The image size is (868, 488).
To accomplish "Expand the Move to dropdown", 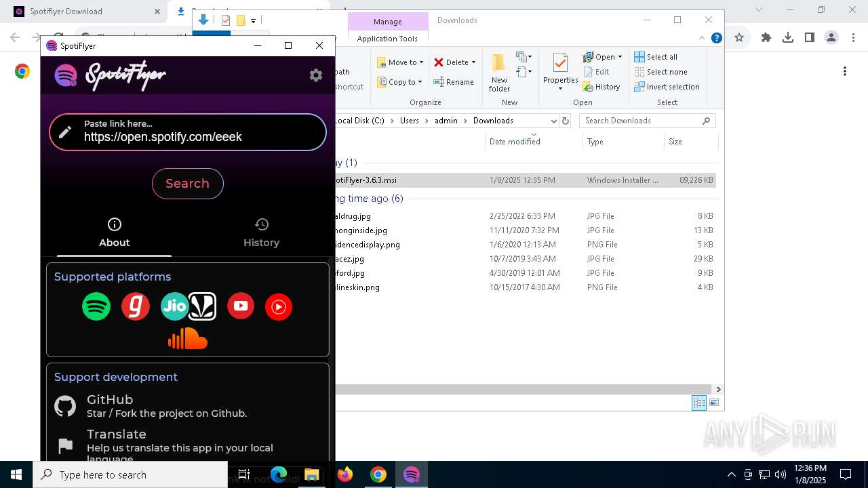I will coord(421,62).
